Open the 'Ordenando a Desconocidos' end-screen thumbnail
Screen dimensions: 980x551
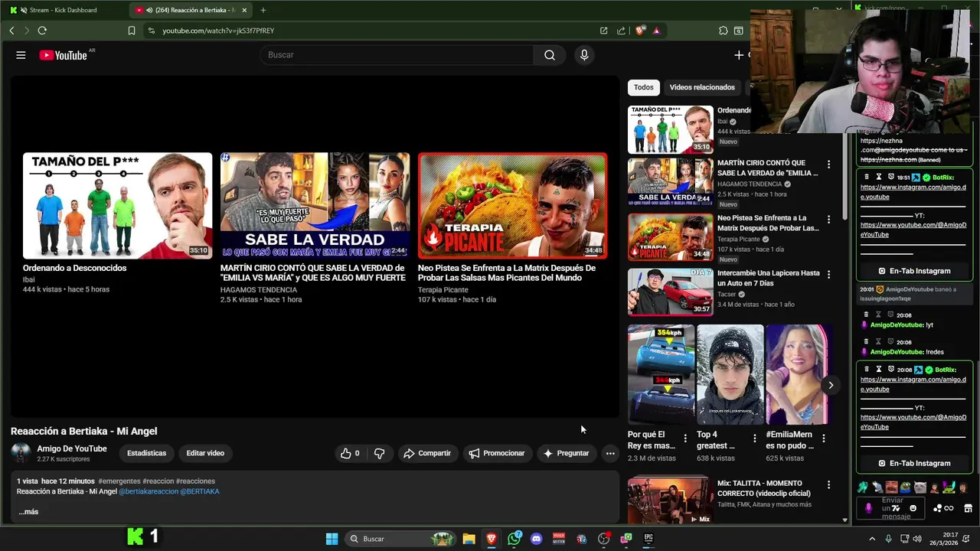[117, 206]
